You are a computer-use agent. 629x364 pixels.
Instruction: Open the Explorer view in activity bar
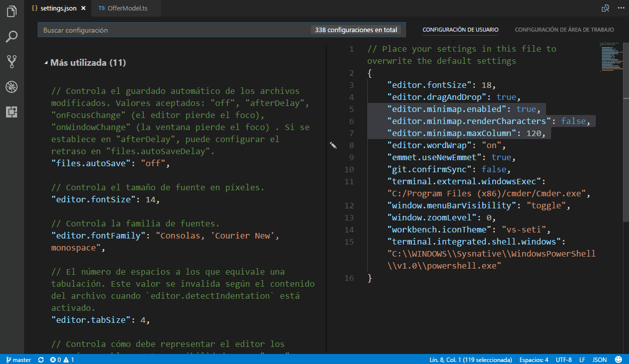(12, 11)
